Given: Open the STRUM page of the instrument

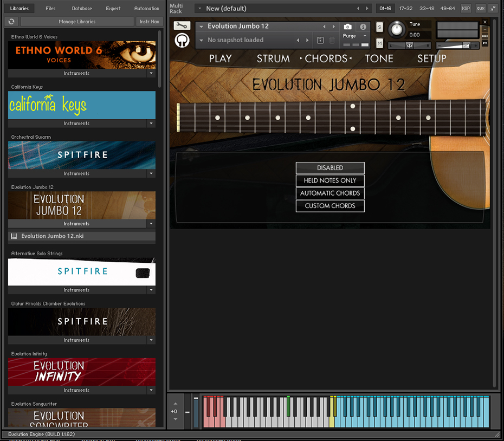Looking at the screenshot, I should [x=273, y=59].
